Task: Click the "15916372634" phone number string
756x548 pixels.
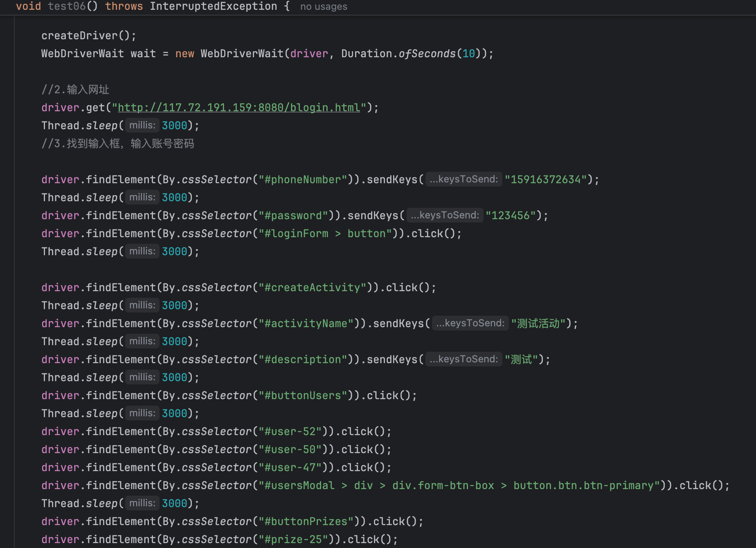Action: coord(546,180)
